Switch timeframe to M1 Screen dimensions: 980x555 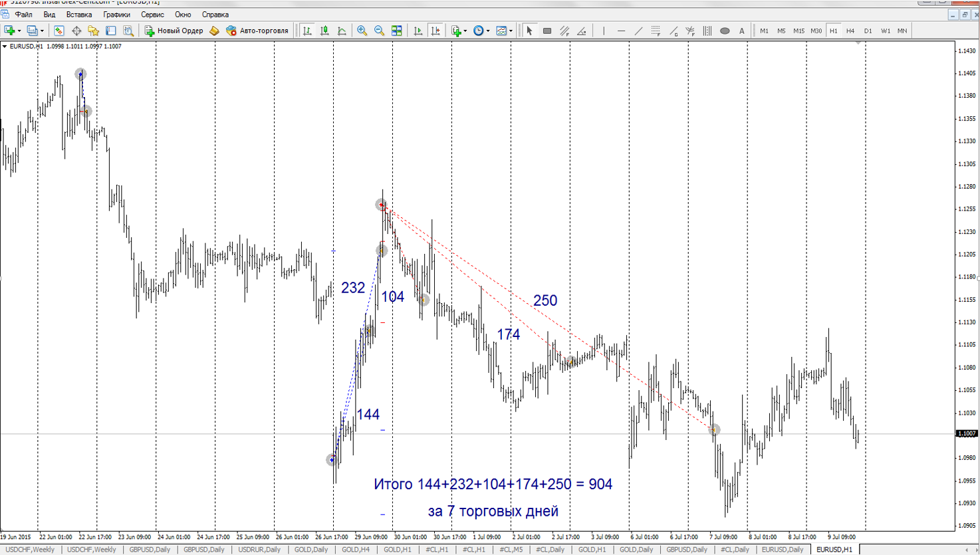coord(764,31)
